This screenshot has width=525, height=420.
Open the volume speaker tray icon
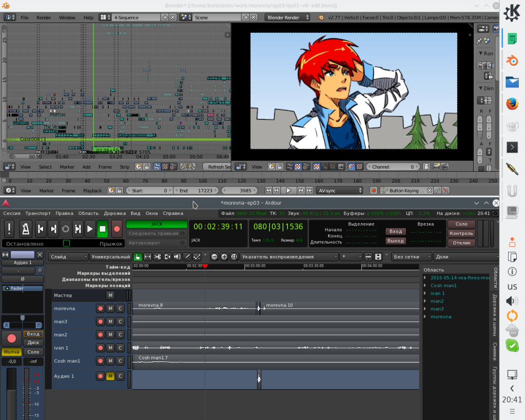(x=512, y=301)
